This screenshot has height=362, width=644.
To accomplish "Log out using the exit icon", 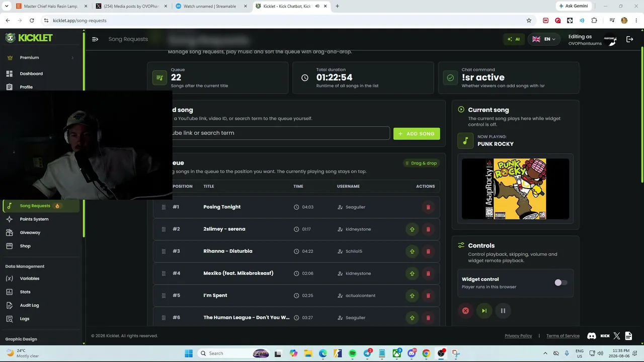I will [x=629, y=39].
